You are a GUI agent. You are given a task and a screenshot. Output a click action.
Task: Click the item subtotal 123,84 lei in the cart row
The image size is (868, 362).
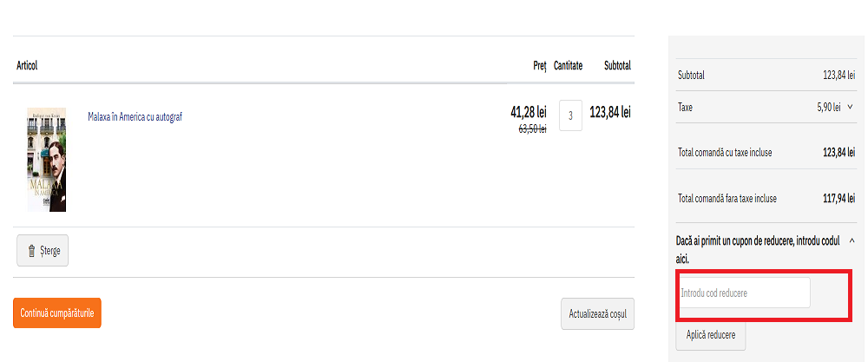[609, 112]
